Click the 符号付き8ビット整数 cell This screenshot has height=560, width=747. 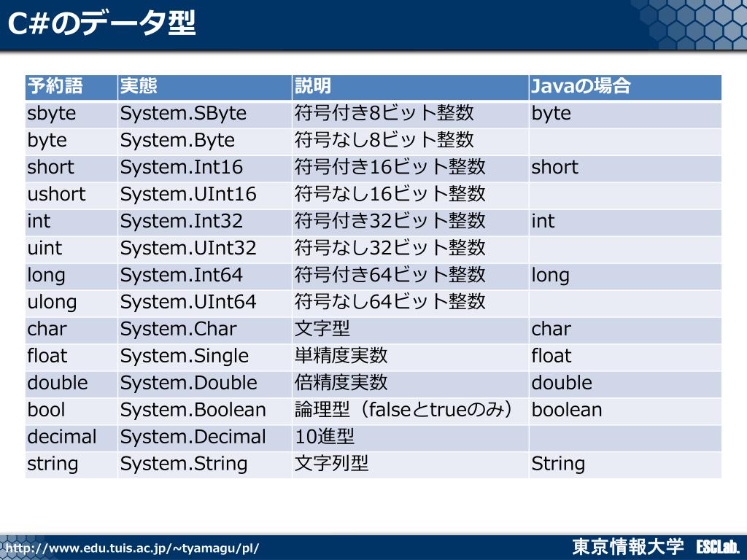(410, 114)
